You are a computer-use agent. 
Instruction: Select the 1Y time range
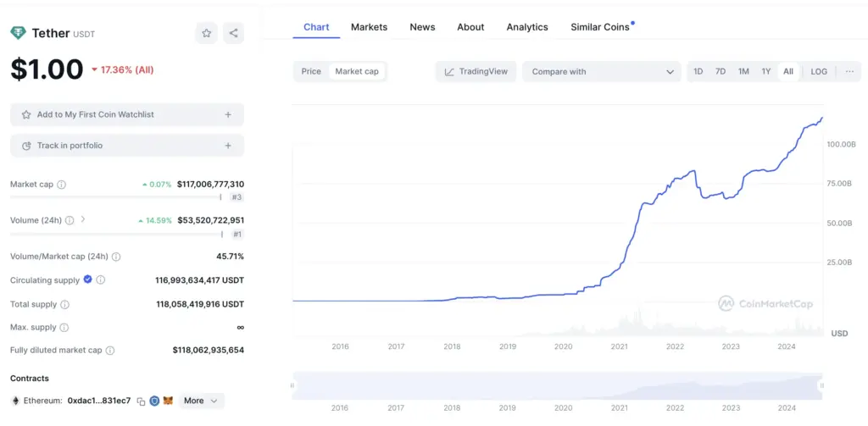pos(765,71)
